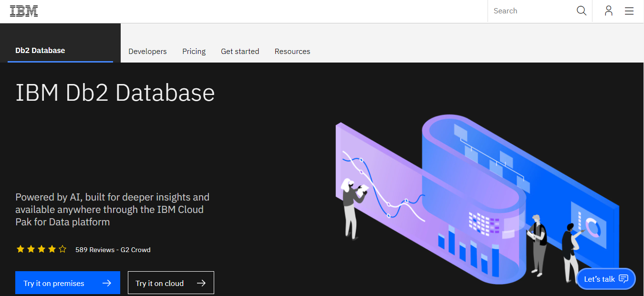Click the search magnifier icon

tap(581, 11)
